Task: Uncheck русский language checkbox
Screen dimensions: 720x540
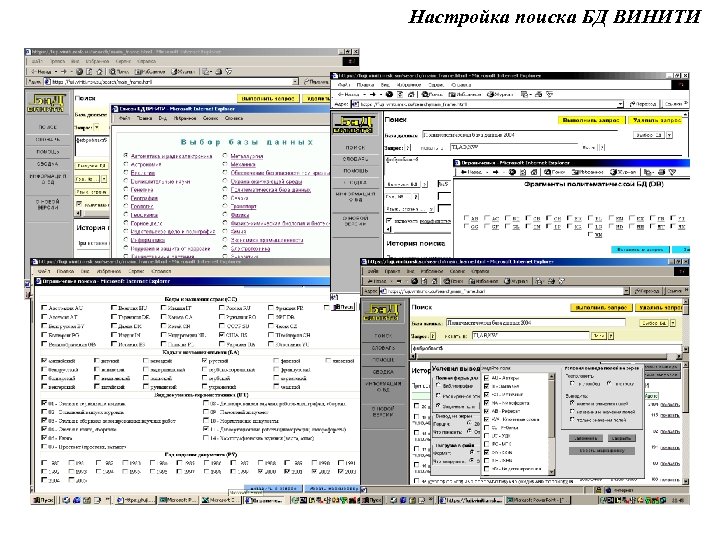Action: tap(205, 360)
